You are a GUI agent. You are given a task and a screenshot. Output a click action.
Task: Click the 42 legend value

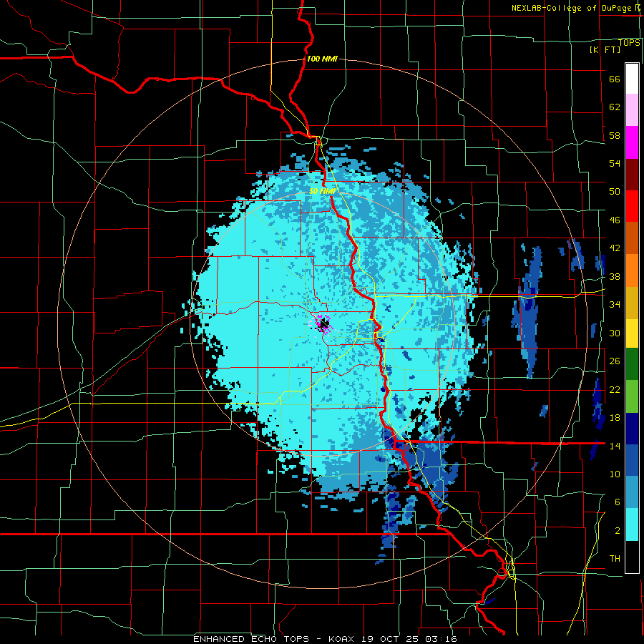tap(615, 248)
